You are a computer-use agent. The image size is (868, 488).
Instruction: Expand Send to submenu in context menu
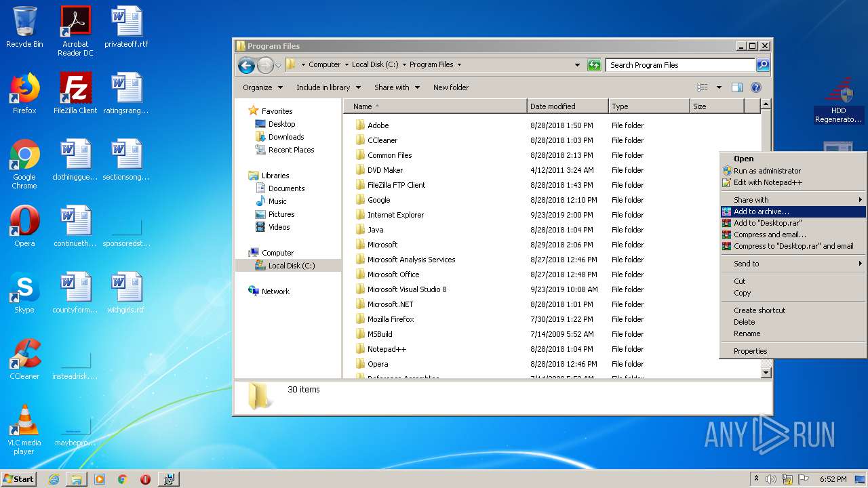click(x=793, y=264)
